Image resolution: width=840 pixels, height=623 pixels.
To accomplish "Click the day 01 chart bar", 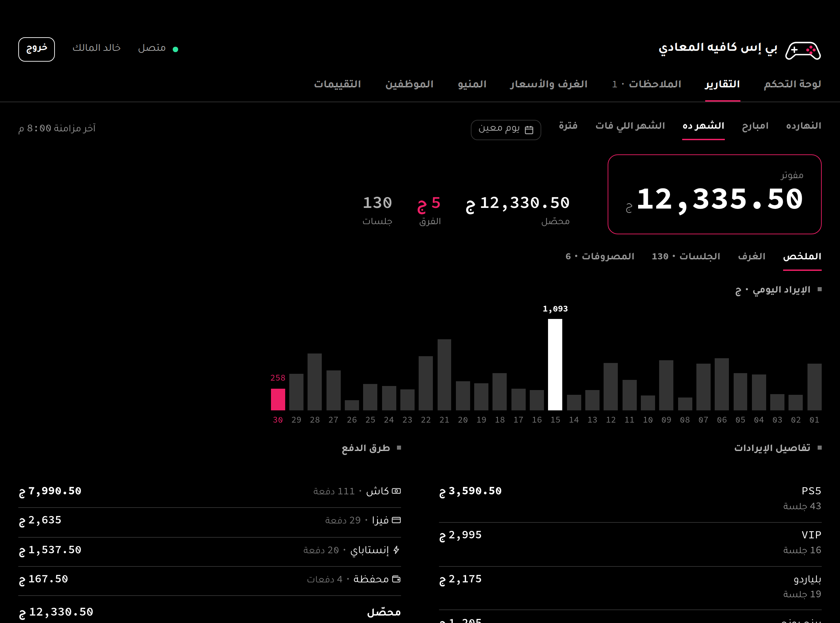I will pos(814,387).
